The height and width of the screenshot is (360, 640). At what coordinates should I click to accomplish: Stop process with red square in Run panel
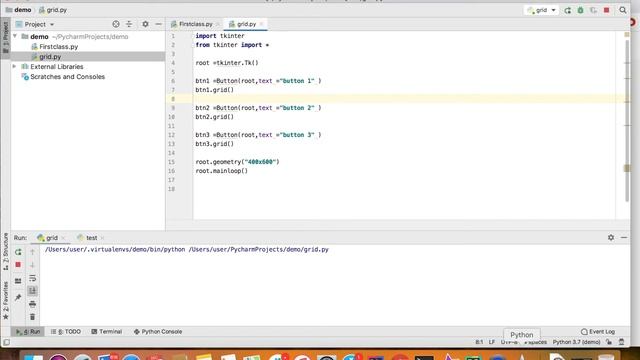point(18,265)
